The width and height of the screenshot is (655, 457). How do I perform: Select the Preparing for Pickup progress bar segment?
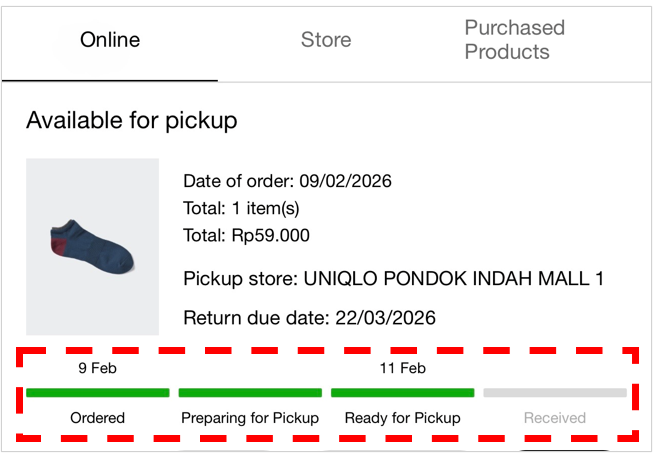pos(250,393)
